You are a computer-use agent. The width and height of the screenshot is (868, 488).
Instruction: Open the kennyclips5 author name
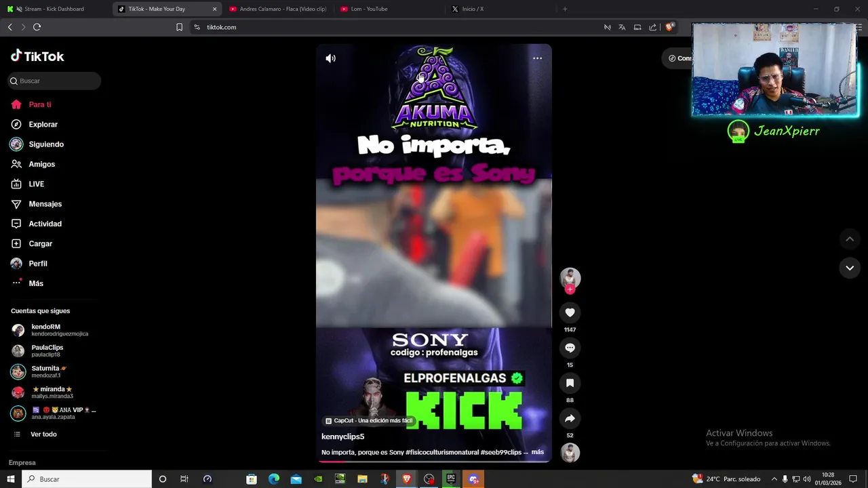click(x=342, y=436)
